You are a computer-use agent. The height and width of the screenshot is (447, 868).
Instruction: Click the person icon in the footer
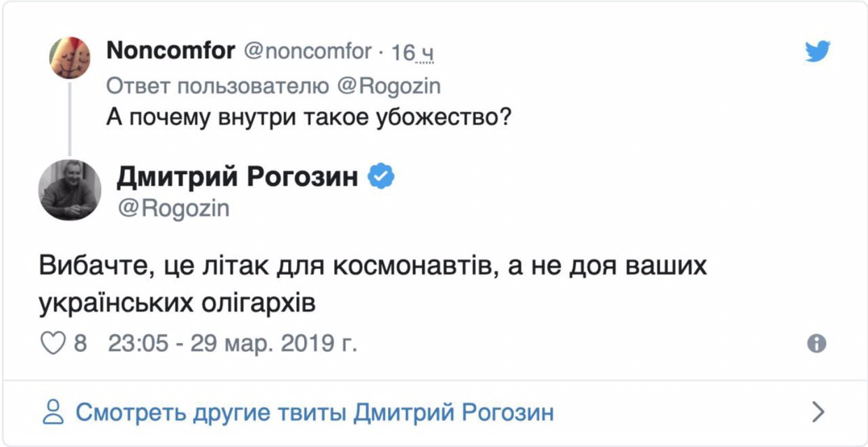point(52,413)
